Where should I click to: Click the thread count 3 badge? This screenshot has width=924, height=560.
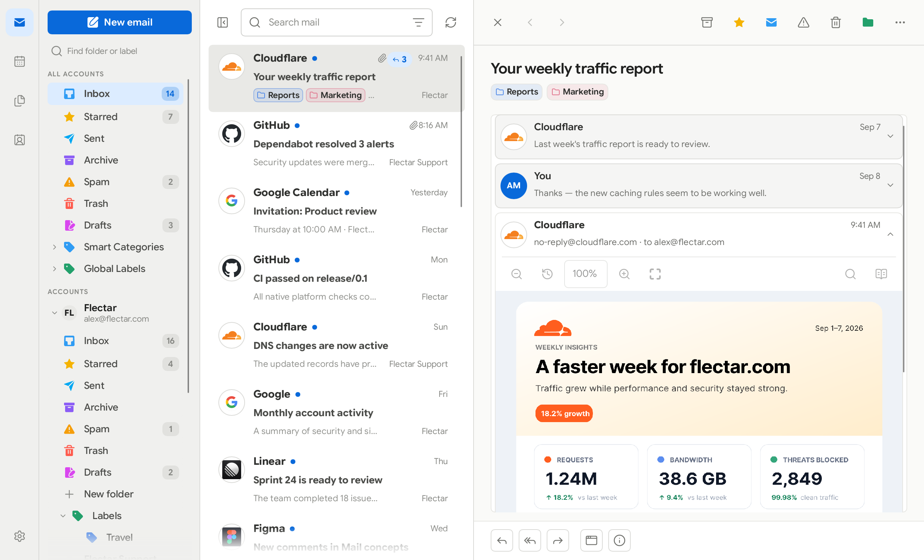tap(400, 59)
